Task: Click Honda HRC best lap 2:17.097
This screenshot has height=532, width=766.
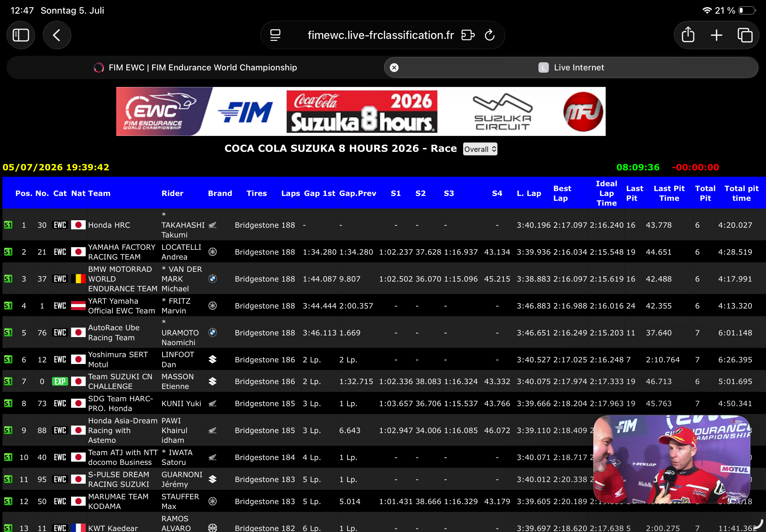Action: (570, 225)
